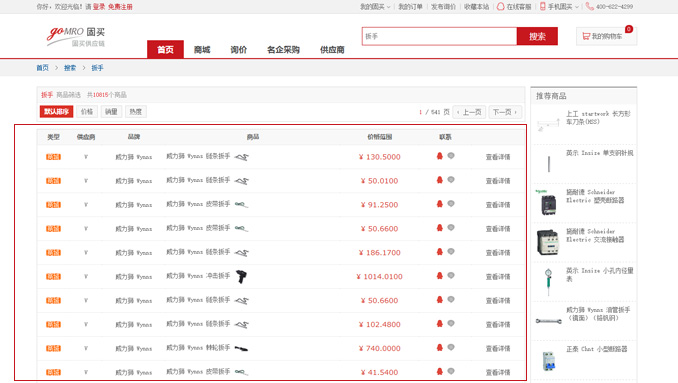The width and height of the screenshot is (678, 383).
Task: Click the 搜索 breadcrumb link
Action: coord(70,68)
